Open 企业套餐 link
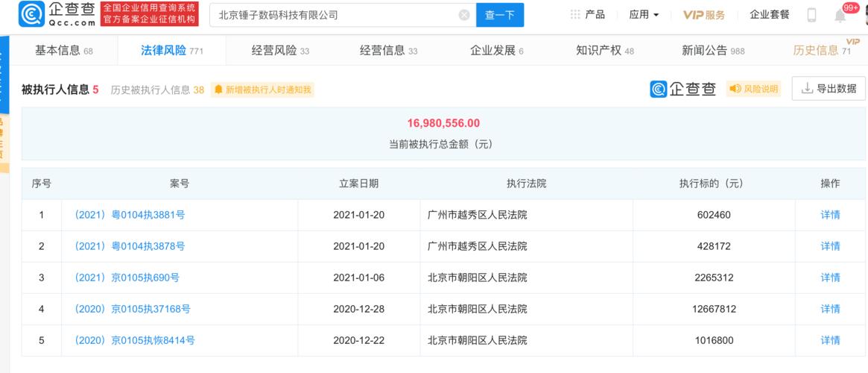 click(770, 15)
